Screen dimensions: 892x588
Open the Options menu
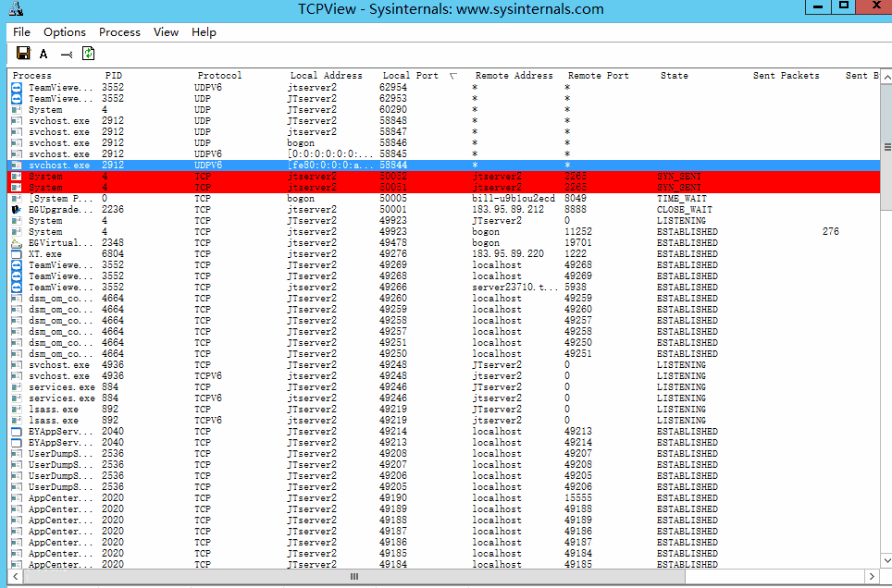point(64,32)
